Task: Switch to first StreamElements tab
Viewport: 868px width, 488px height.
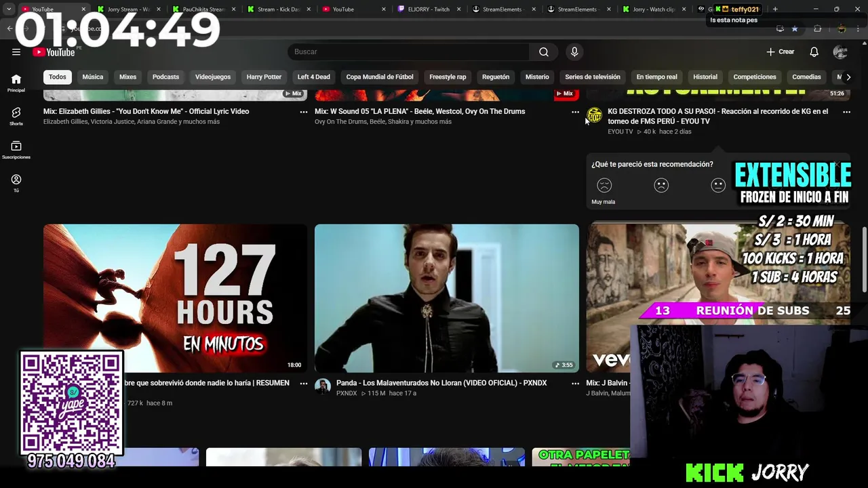Action: (x=503, y=9)
